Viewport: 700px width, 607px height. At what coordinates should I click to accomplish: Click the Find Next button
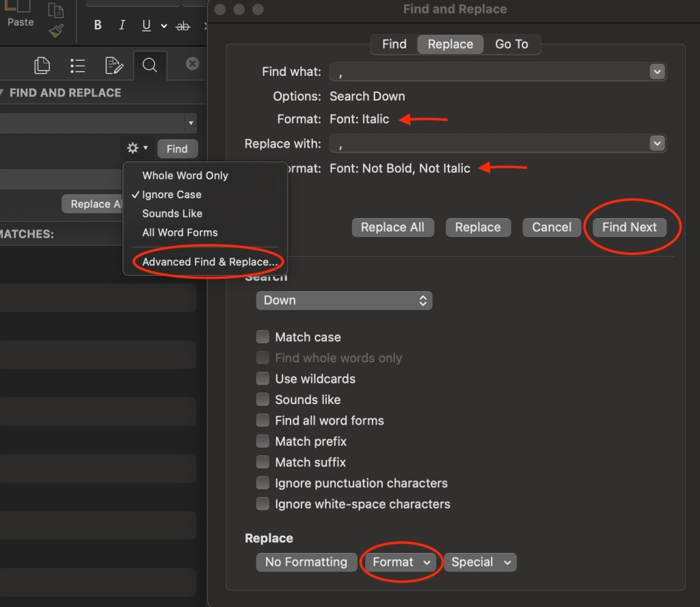[x=629, y=227]
